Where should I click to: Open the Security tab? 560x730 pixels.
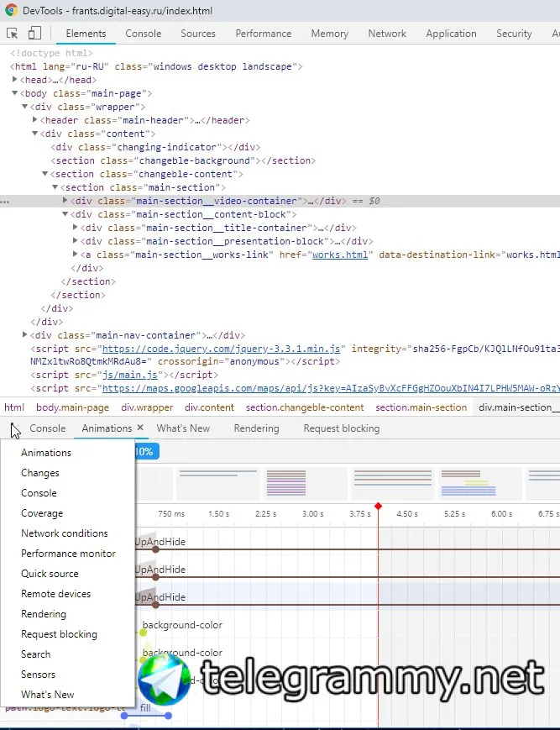514,34
